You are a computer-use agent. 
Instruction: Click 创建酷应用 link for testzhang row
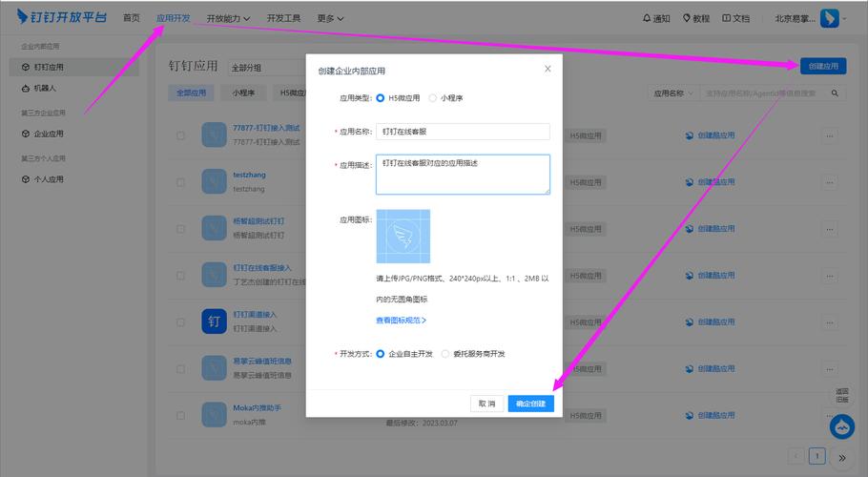click(710, 182)
